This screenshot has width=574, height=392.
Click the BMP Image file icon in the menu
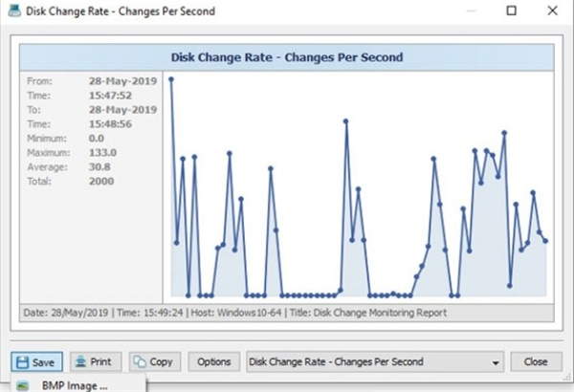[22, 386]
